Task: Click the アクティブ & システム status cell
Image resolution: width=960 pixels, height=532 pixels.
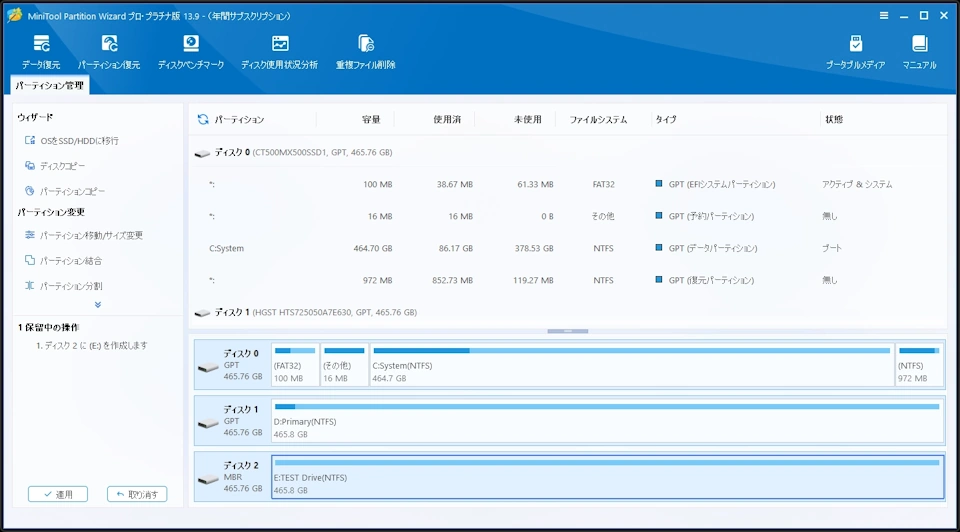Action: point(857,184)
